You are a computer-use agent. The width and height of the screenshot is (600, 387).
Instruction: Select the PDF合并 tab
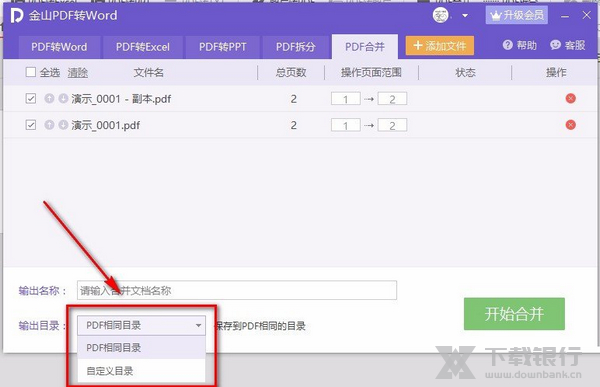tap(365, 47)
